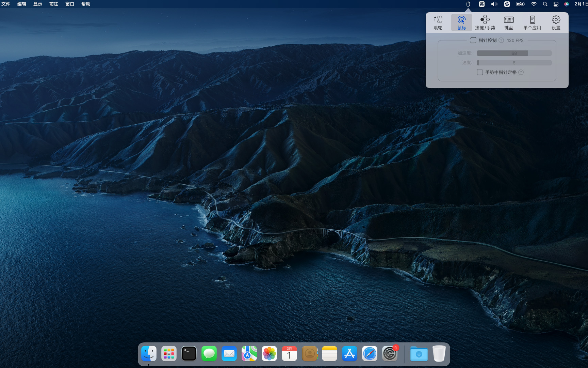Viewport: 588px width, 368px height.
Task: Launch Terminal from the Dock
Action: point(189,354)
